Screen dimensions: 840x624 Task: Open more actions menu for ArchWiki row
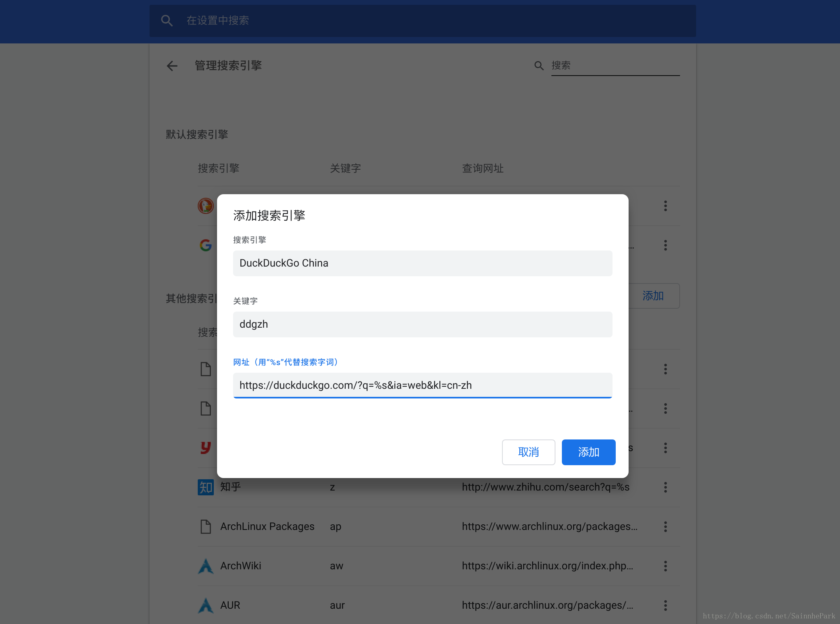(x=666, y=566)
